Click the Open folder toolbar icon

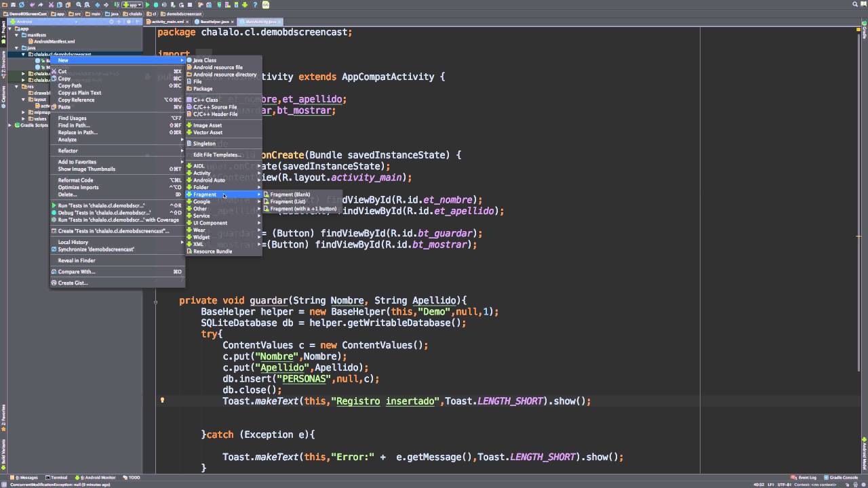(5, 5)
